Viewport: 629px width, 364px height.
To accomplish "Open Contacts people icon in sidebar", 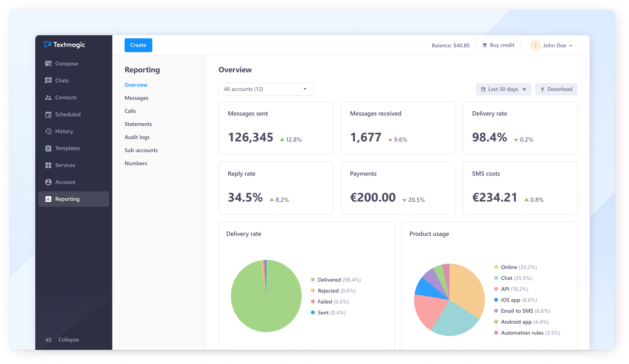I will coord(48,98).
